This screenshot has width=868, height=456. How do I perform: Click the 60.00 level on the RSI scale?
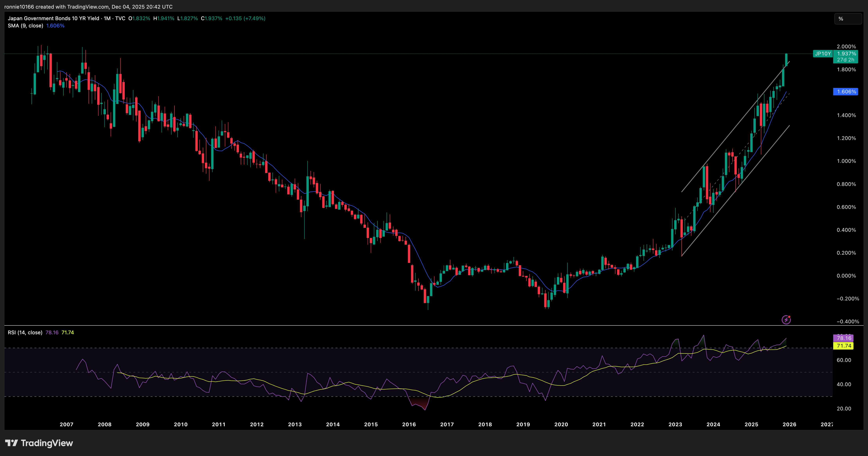pos(844,360)
